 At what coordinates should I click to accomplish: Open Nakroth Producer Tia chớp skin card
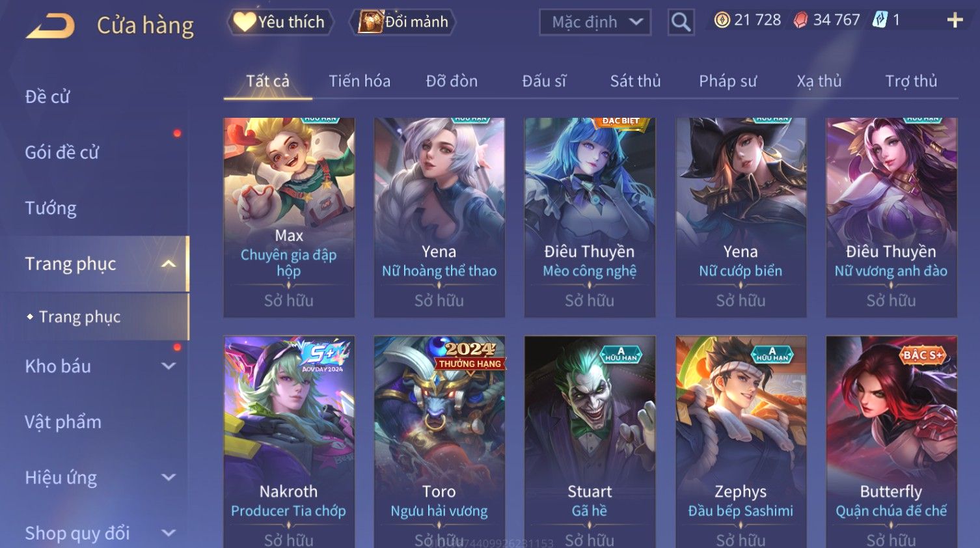[x=289, y=442]
